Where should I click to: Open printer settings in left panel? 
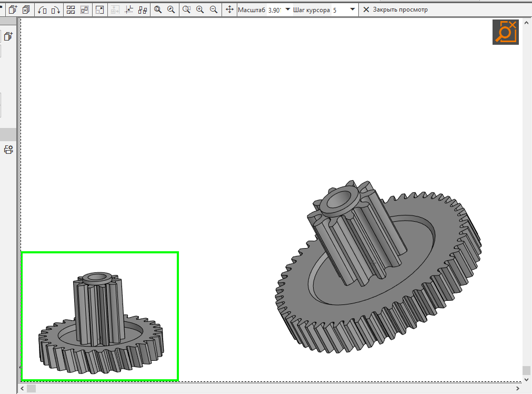[8, 150]
